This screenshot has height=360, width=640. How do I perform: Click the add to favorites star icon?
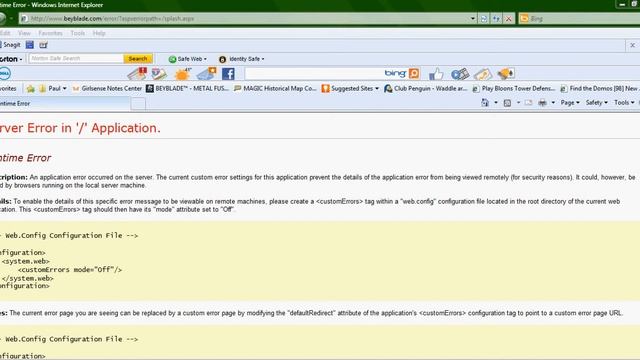pos(31,88)
